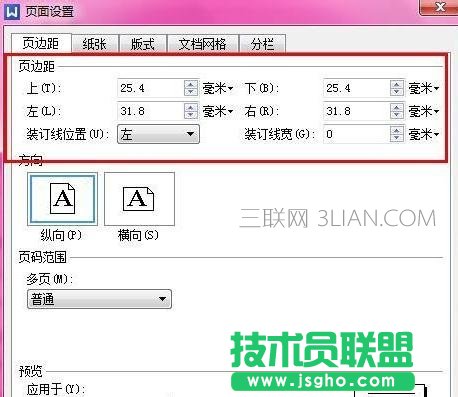Decrease bottom margin 下(B) with down arrow
The height and width of the screenshot is (397, 458).
point(397,92)
